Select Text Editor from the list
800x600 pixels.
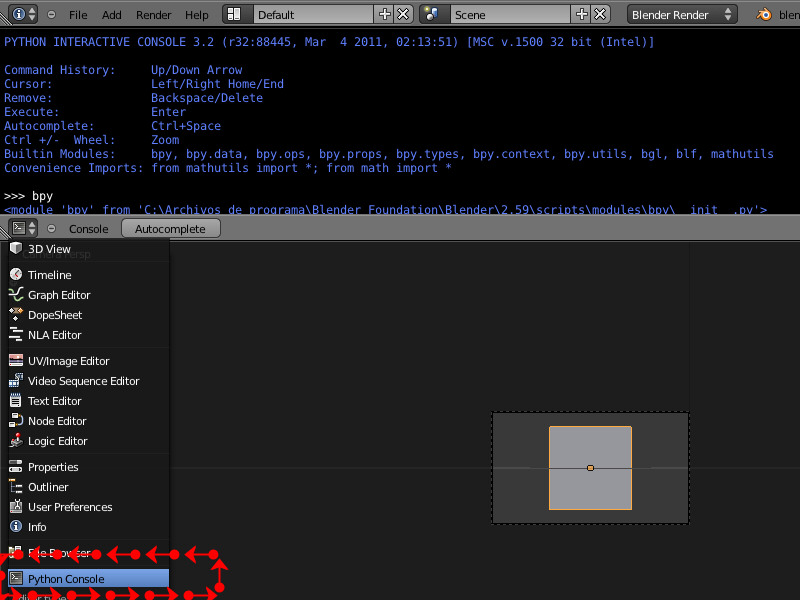point(88,401)
